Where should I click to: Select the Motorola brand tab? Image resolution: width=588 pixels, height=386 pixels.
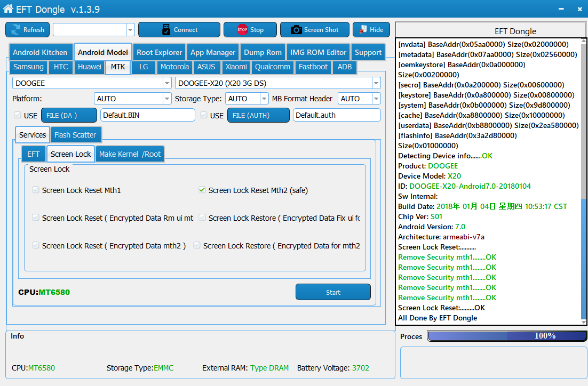(174, 67)
